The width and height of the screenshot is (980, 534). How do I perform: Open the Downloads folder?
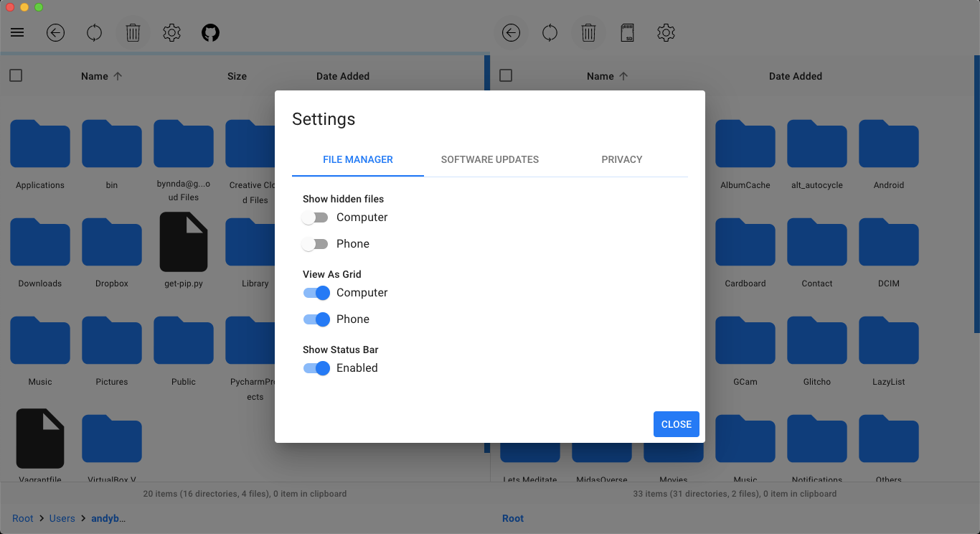40,243
